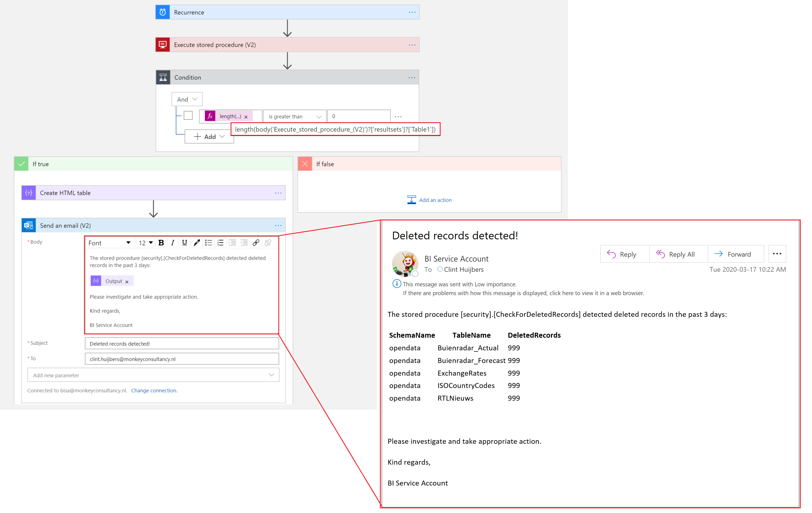This screenshot has width=812, height=513.
Task: Click the Bold formatting icon
Action: pos(161,243)
